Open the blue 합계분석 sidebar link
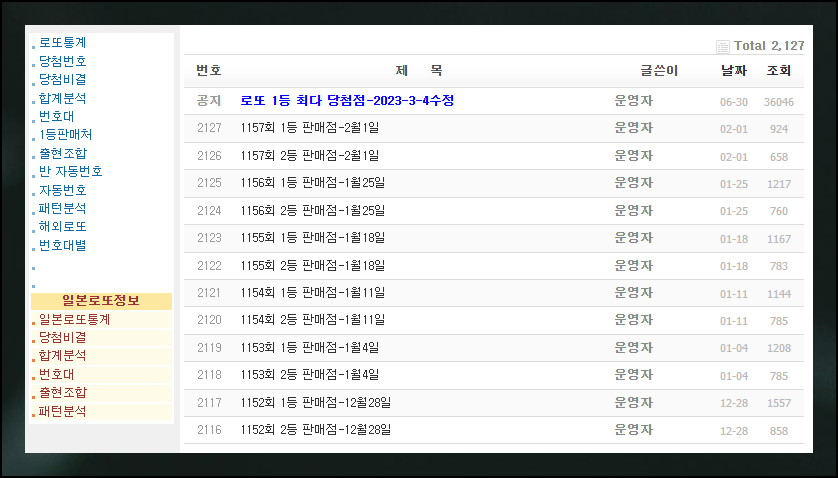The image size is (838, 478). point(63,98)
